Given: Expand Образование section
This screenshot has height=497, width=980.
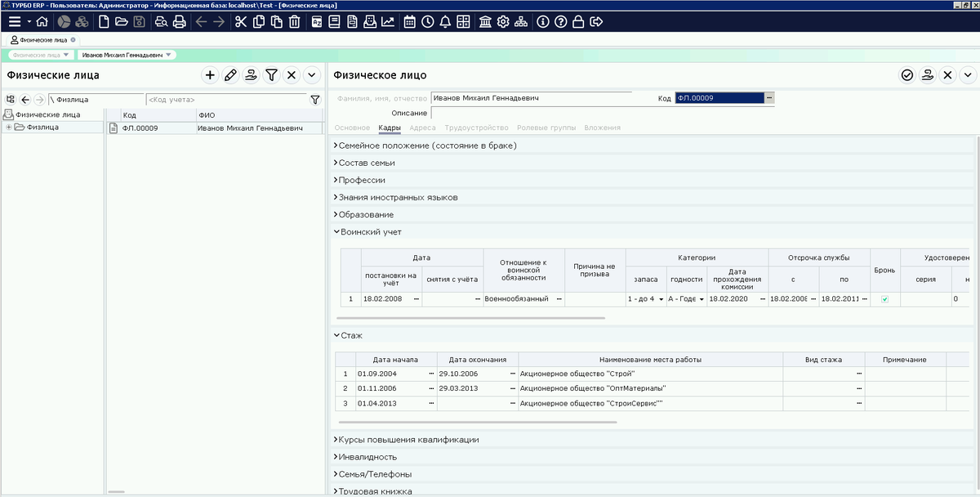Looking at the screenshot, I should coord(336,214).
